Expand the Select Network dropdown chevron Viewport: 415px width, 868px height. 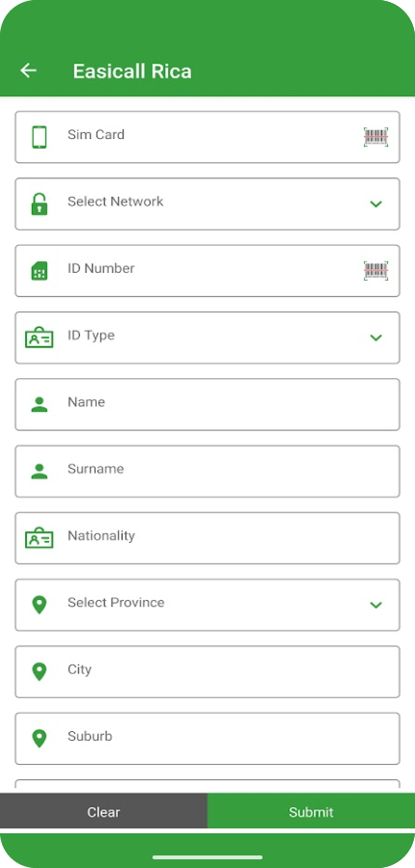(x=375, y=203)
